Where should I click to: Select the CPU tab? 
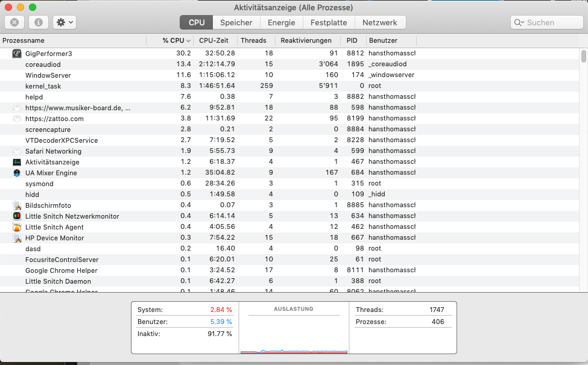[x=197, y=22]
